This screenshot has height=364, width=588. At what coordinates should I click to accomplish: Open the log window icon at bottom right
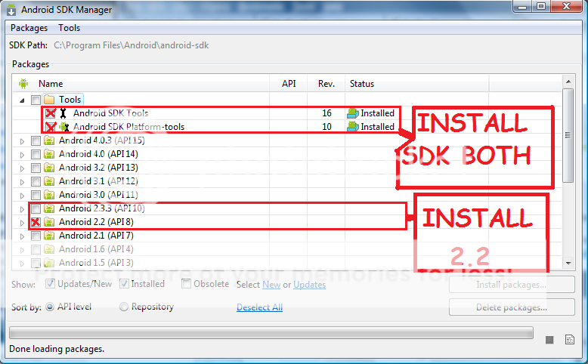tap(570, 340)
